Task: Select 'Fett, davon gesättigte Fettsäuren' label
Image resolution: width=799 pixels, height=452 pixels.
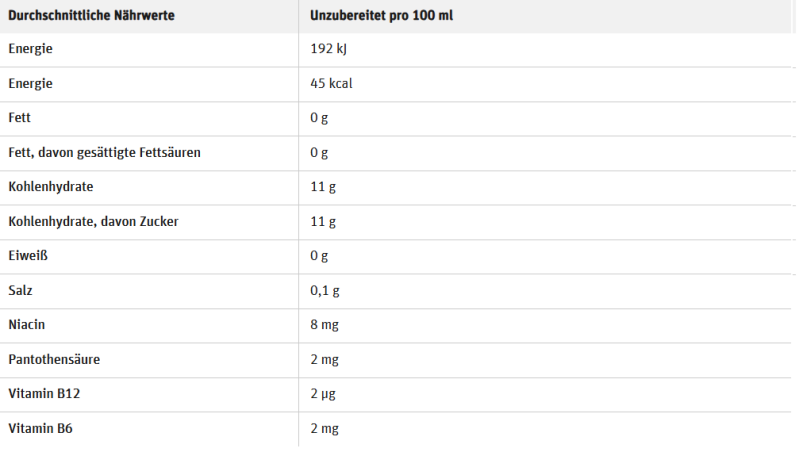Action: 104,152
